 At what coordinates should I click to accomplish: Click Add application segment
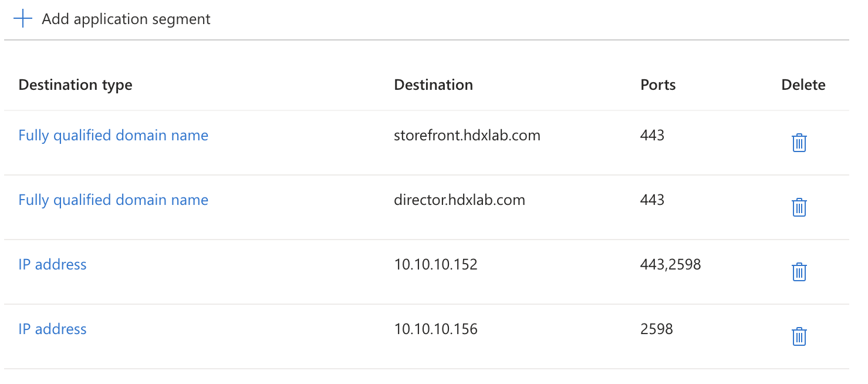click(x=126, y=18)
